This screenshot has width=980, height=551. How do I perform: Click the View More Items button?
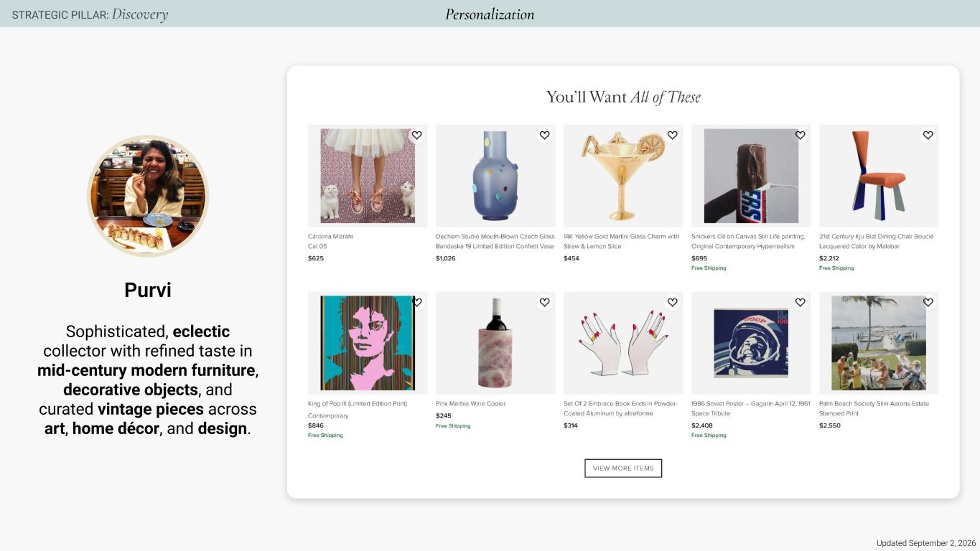point(623,468)
